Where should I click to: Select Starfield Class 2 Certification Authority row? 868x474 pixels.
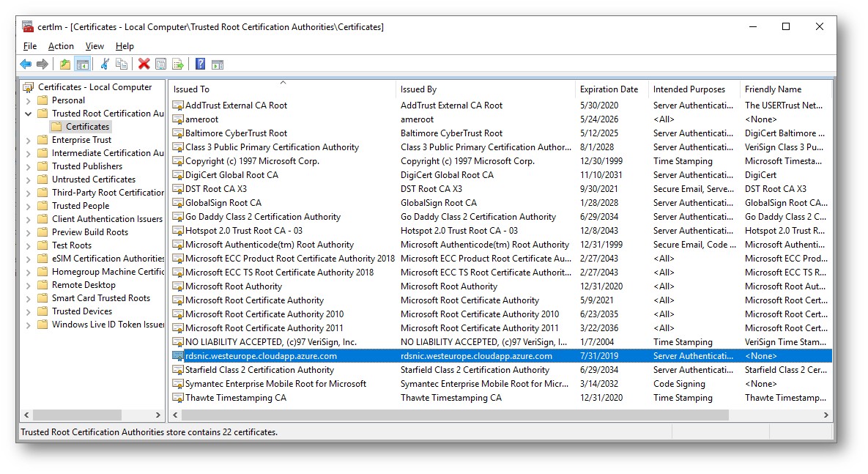click(x=502, y=370)
